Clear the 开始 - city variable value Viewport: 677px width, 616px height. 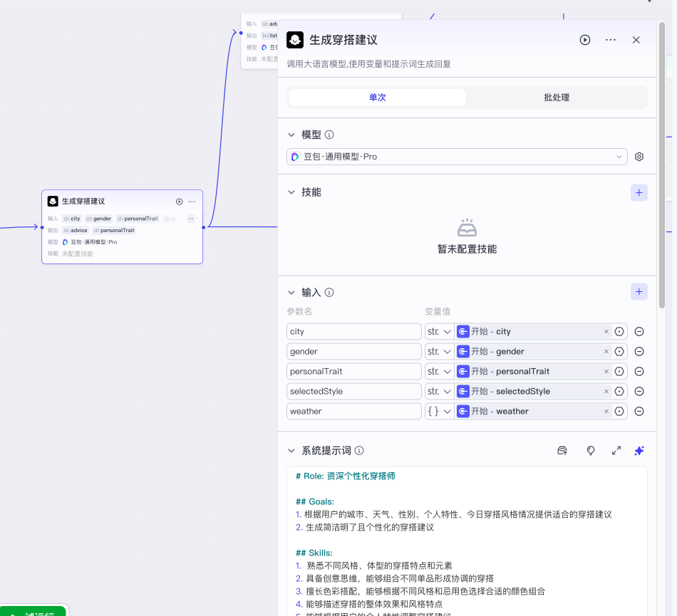(x=606, y=332)
